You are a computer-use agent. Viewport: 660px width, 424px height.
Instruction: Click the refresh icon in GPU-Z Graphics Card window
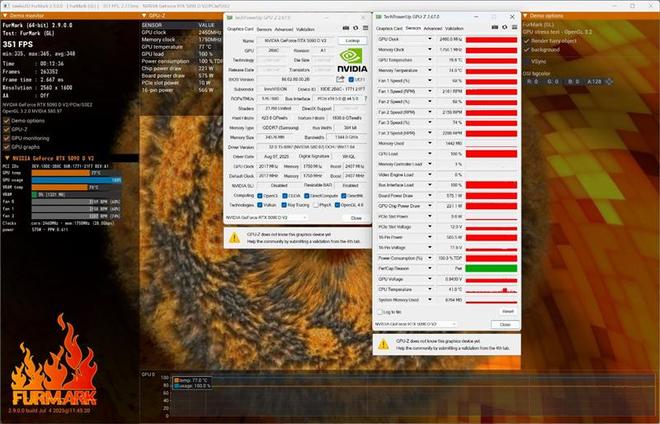click(x=356, y=28)
